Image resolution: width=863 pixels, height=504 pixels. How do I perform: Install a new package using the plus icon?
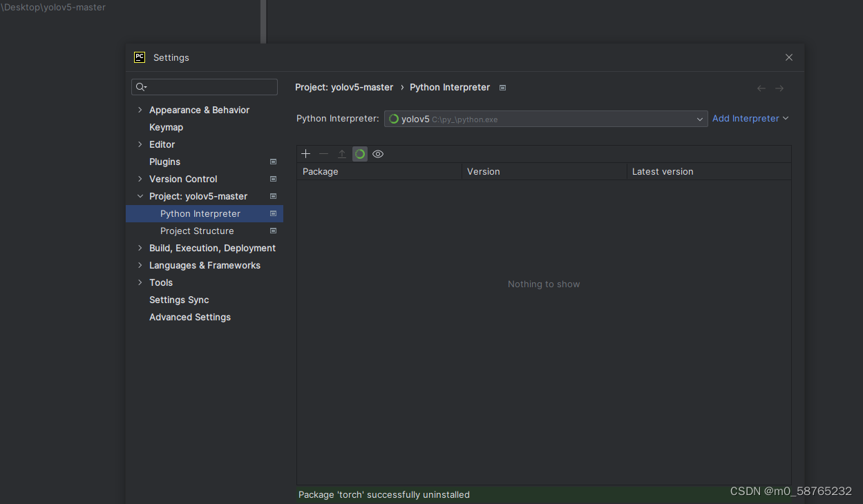(x=305, y=153)
